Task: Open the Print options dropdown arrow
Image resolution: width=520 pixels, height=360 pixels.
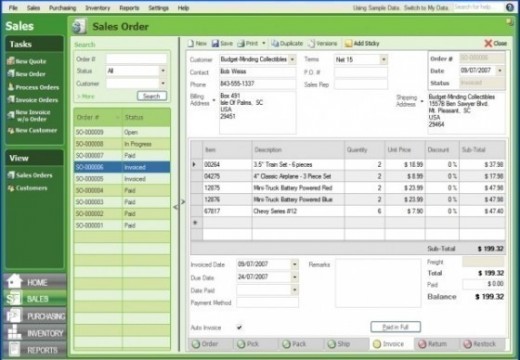Action: point(264,43)
